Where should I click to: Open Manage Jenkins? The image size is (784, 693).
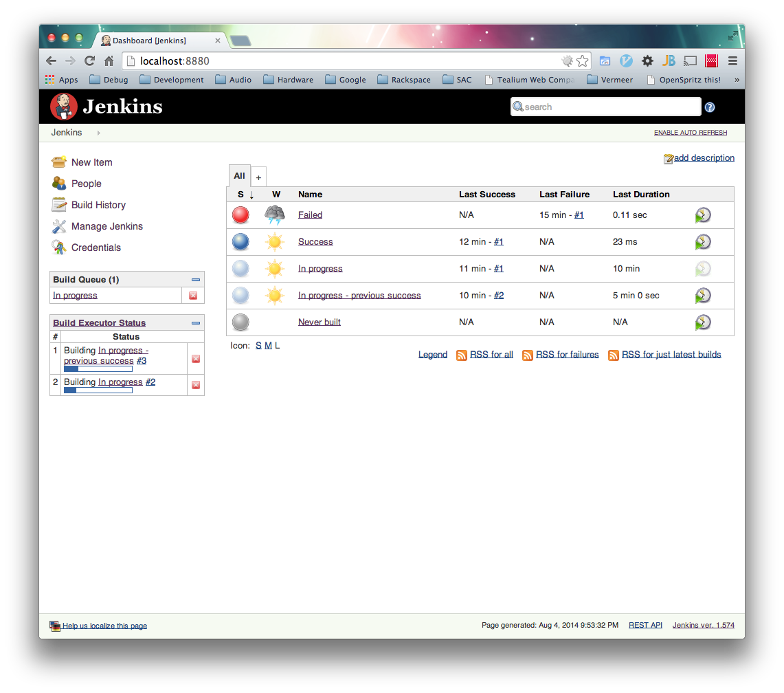(107, 226)
